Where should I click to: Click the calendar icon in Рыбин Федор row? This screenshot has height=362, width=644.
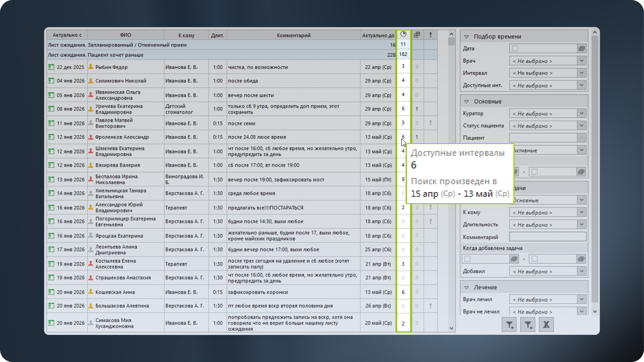51,67
